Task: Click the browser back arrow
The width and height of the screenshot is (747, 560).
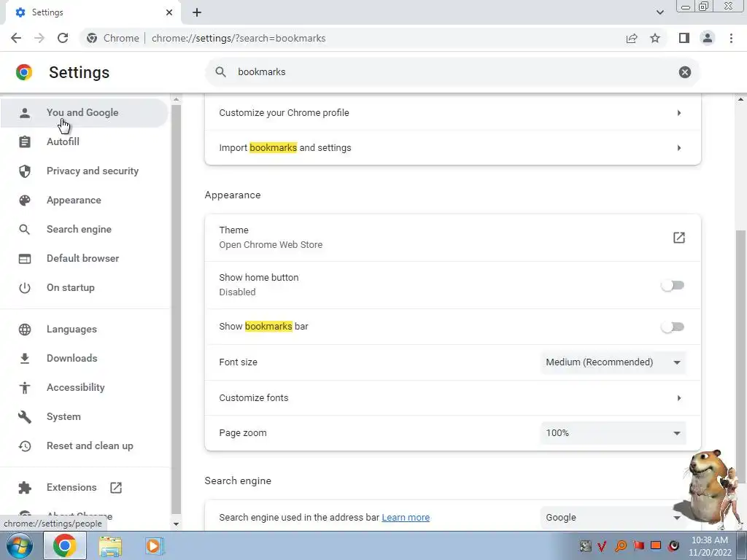Action: 16,38
